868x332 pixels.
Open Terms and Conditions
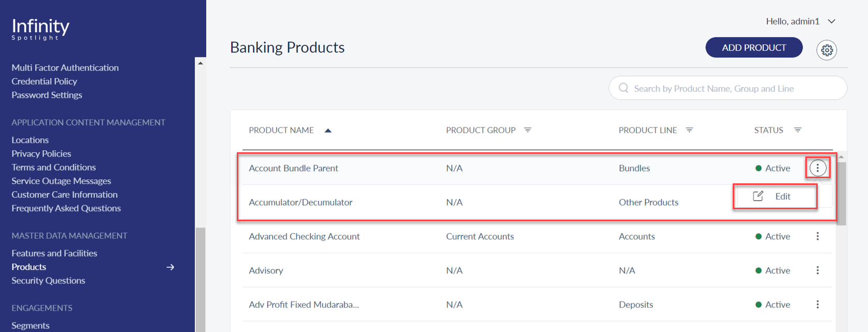point(54,167)
